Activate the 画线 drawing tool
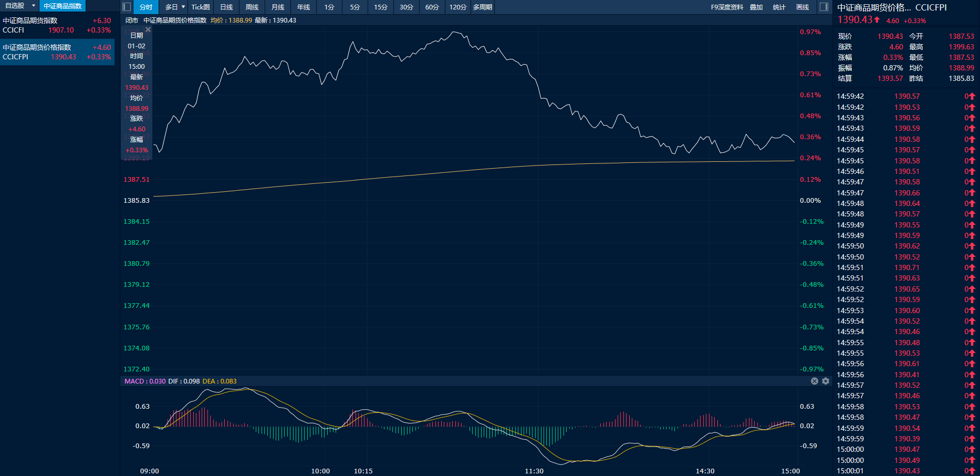Image resolution: width=980 pixels, height=476 pixels. click(x=802, y=7)
